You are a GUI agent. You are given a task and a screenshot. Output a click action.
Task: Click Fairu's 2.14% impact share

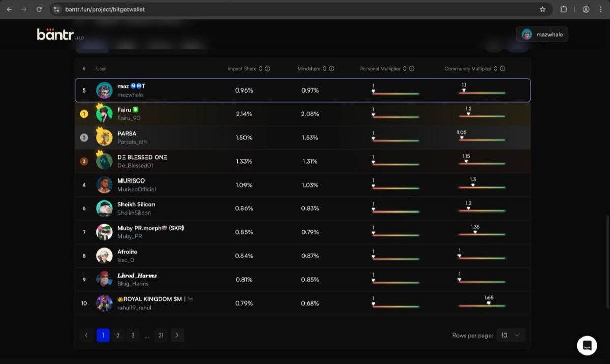(x=244, y=114)
